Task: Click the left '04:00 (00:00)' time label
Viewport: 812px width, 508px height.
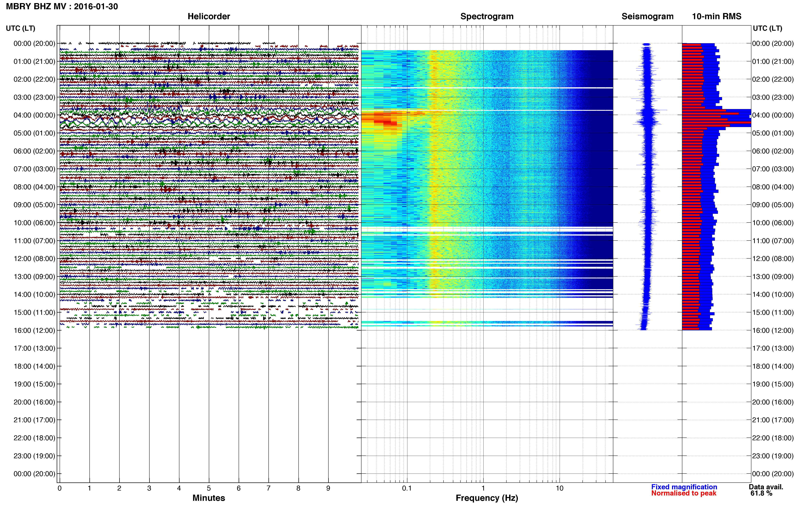Action: 34,115
